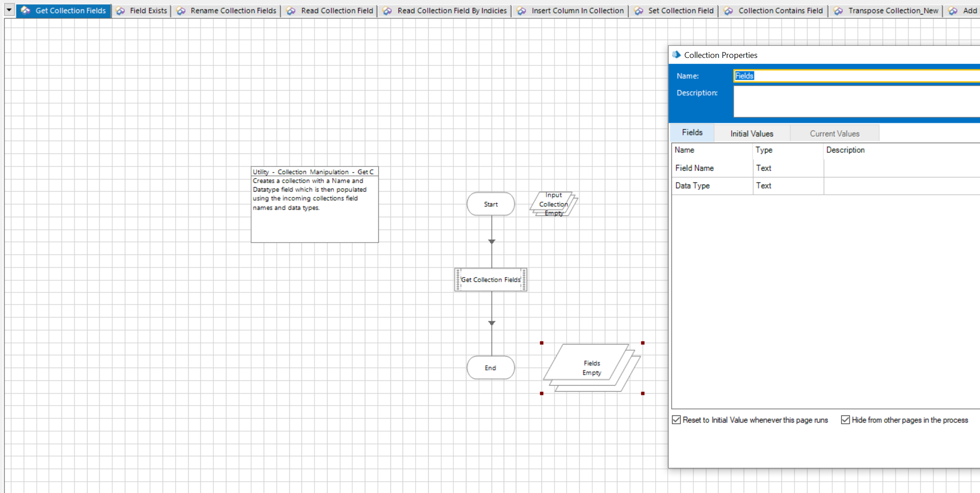980x493 pixels.
Task: Click the Start stage in the flowchart
Action: [x=490, y=204]
